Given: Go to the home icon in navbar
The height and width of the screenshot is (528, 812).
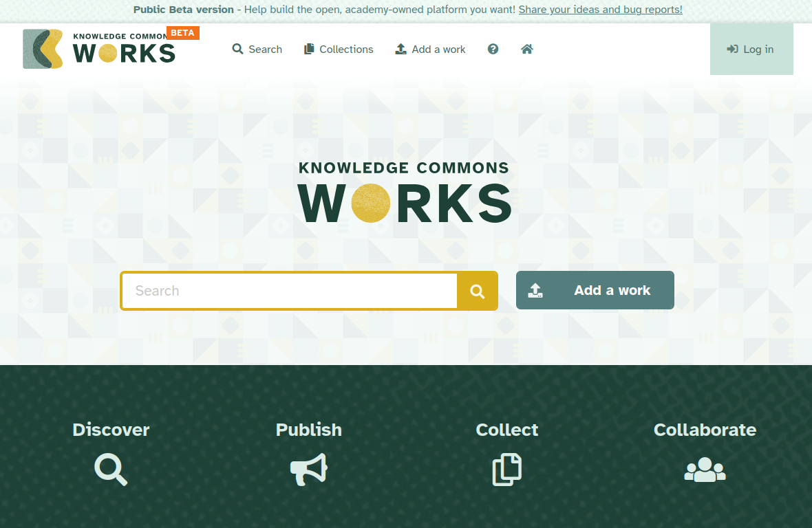Looking at the screenshot, I should (526, 49).
